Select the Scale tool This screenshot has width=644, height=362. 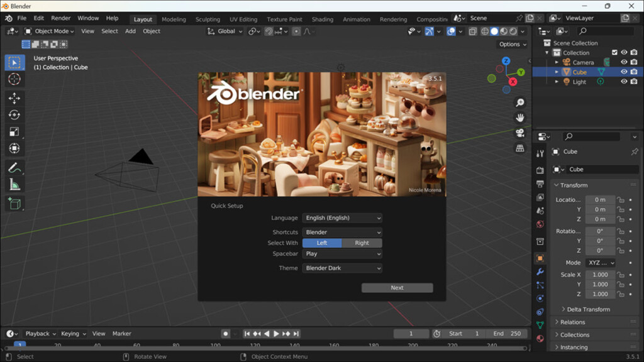(14, 132)
